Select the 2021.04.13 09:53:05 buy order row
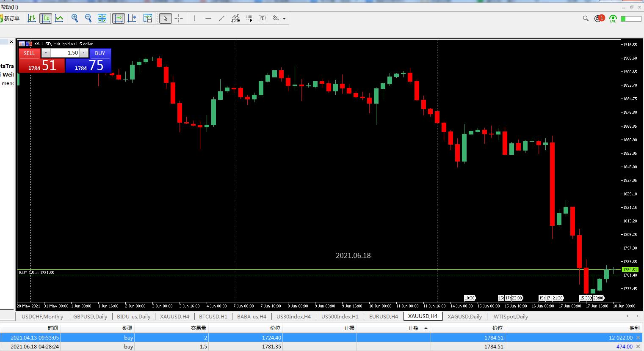 tap(322, 337)
